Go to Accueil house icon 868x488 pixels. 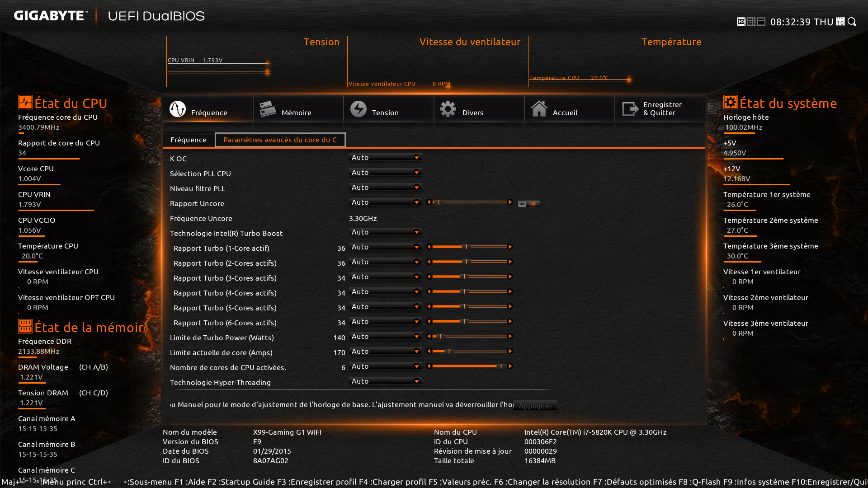click(x=539, y=109)
